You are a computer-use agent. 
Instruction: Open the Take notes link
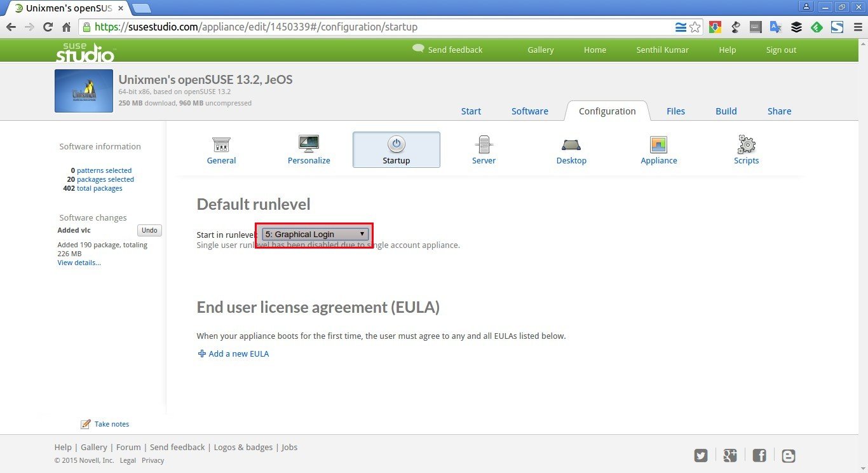pyautogui.click(x=112, y=424)
